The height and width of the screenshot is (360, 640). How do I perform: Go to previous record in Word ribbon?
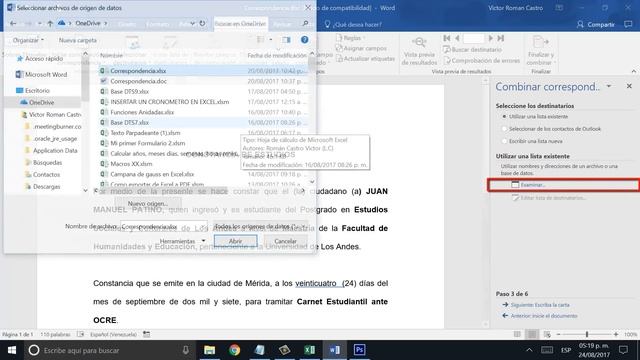click(x=457, y=38)
